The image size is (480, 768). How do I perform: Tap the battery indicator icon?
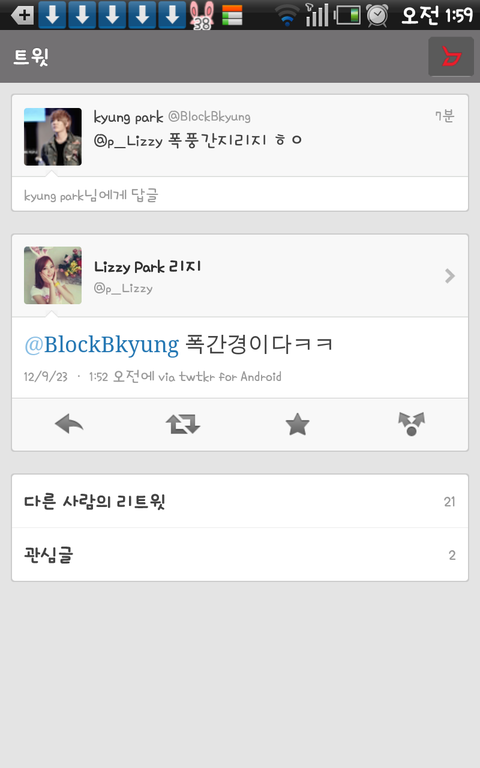click(348, 15)
